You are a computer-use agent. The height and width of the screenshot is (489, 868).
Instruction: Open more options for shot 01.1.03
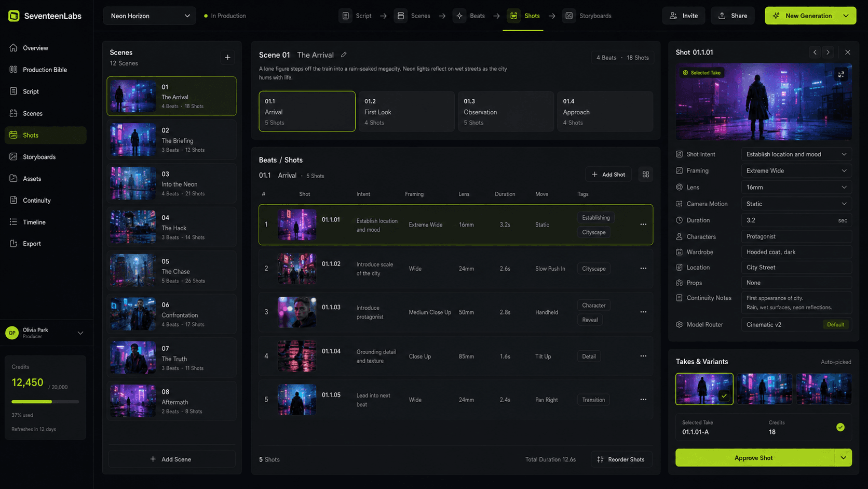point(643,312)
